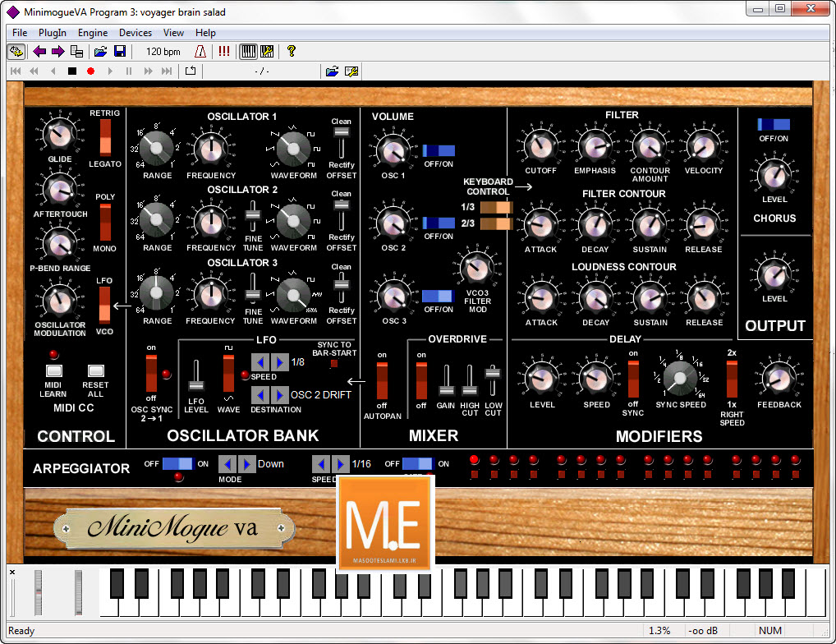Select next LFO destination with right arrow
The image size is (836, 644).
click(279, 395)
